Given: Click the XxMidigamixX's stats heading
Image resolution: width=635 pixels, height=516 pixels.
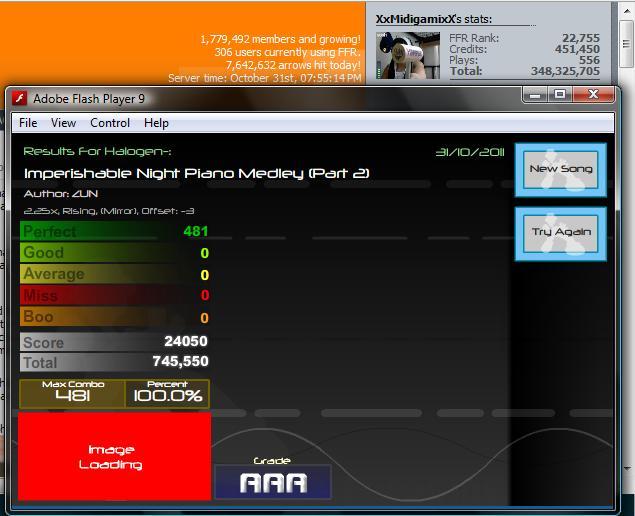Looking at the screenshot, I should (x=434, y=19).
